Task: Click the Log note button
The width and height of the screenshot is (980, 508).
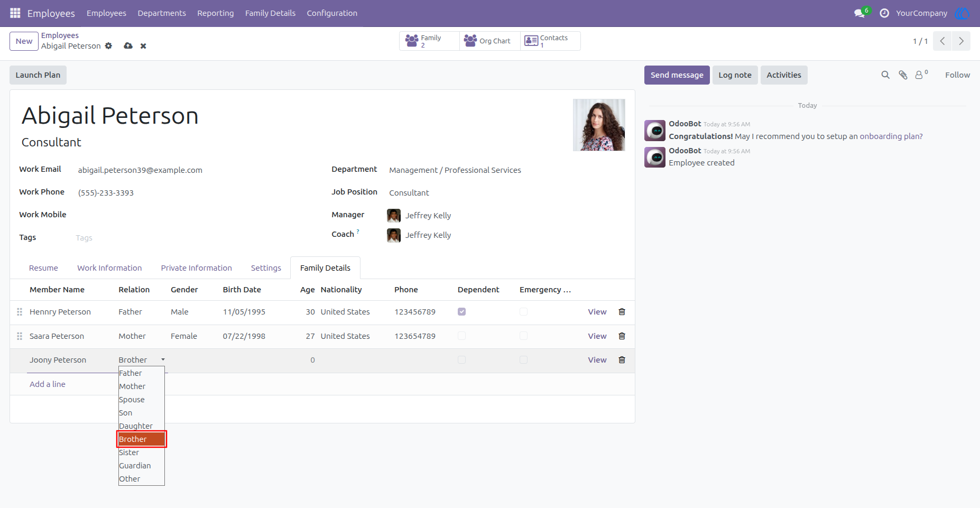Action: tap(735, 75)
